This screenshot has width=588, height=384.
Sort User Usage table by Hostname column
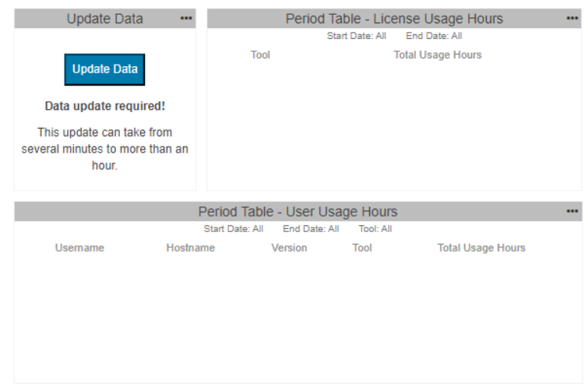(191, 248)
